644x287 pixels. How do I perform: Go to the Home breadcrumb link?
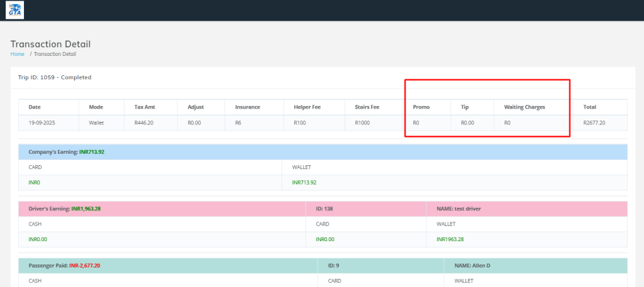pyautogui.click(x=18, y=54)
